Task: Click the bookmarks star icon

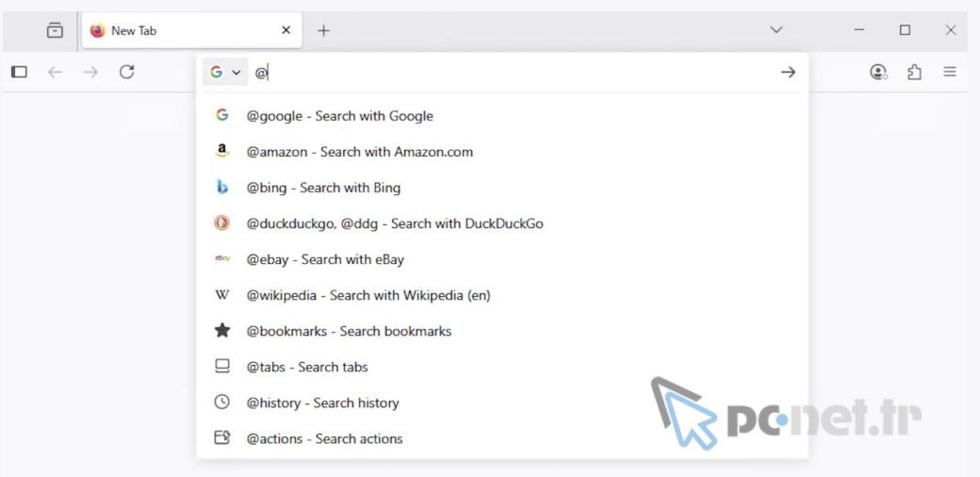Action: pos(221,330)
